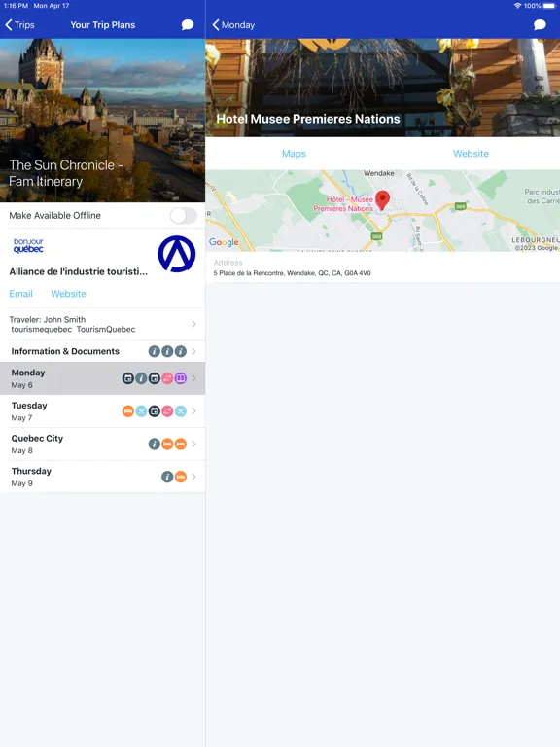Tap the Email link under Alliance

click(x=21, y=294)
